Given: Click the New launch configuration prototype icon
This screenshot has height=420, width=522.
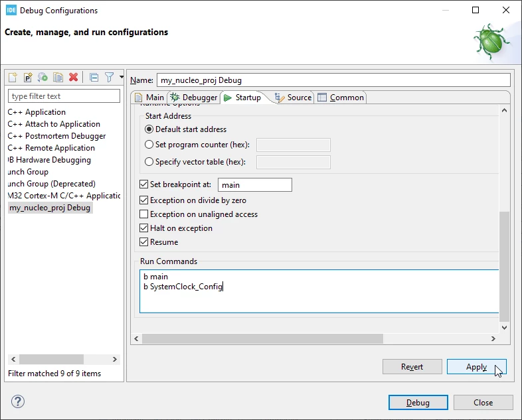Looking at the screenshot, I should pyautogui.click(x=28, y=78).
